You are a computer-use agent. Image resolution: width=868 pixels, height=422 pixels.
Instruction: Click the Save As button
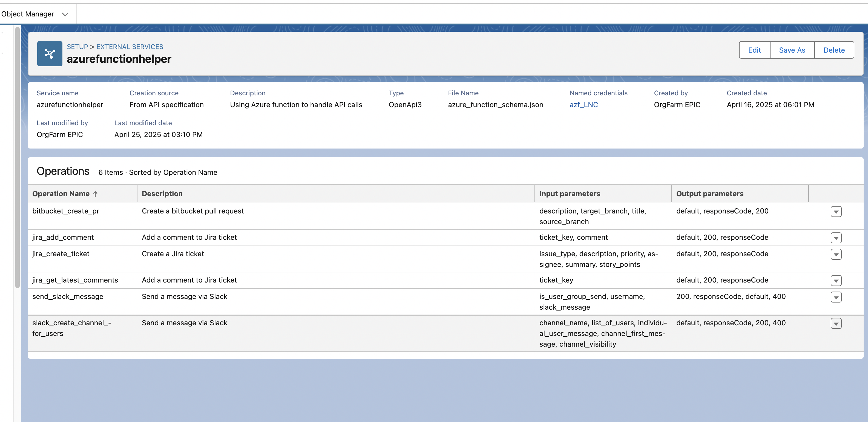click(x=792, y=50)
